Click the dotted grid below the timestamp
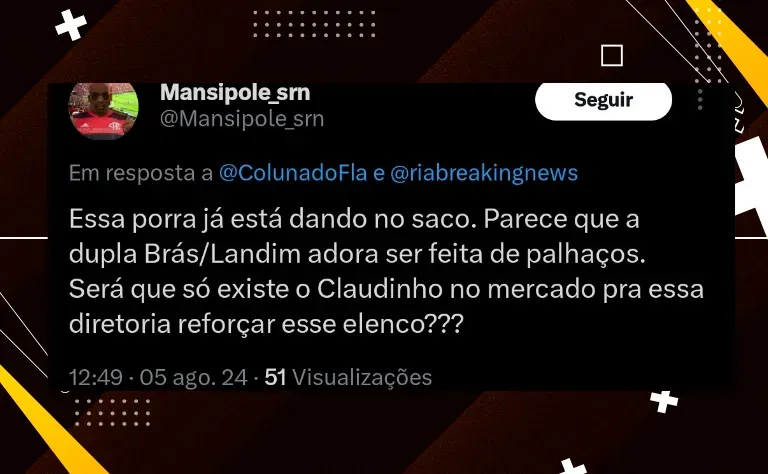The height and width of the screenshot is (474, 768). click(113, 412)
